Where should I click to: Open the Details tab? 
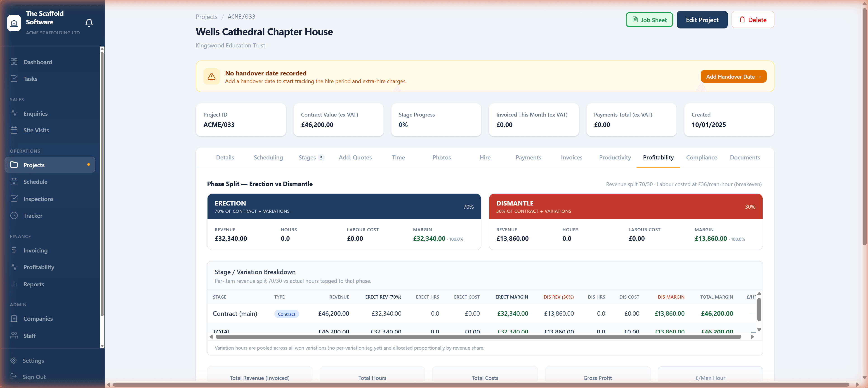click(x=225, y=157)
